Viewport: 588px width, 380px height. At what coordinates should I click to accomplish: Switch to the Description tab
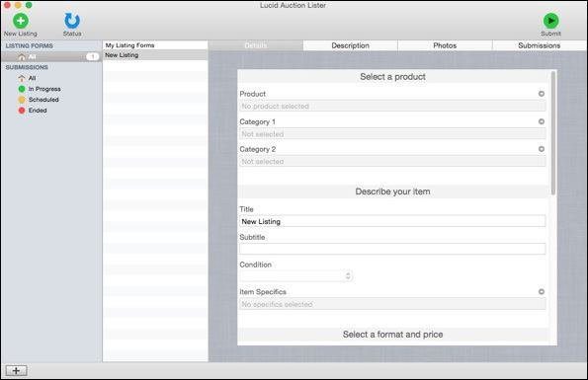click(350, 45)
